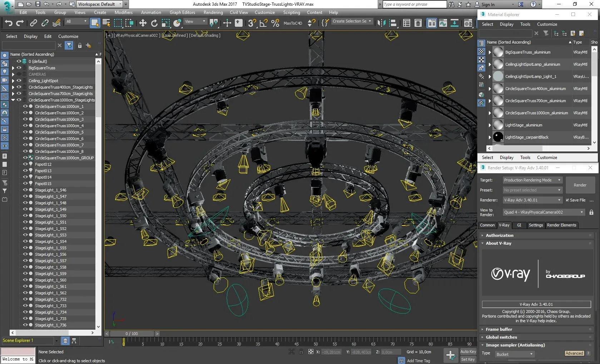Open the Modifiers menu

(x=124, y=13)
